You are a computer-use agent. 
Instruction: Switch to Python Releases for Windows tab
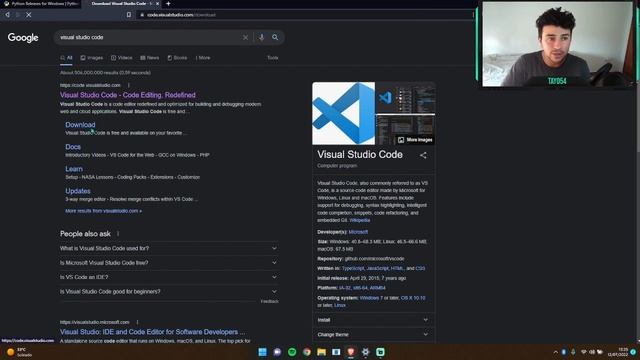click(x=41, y=4)
